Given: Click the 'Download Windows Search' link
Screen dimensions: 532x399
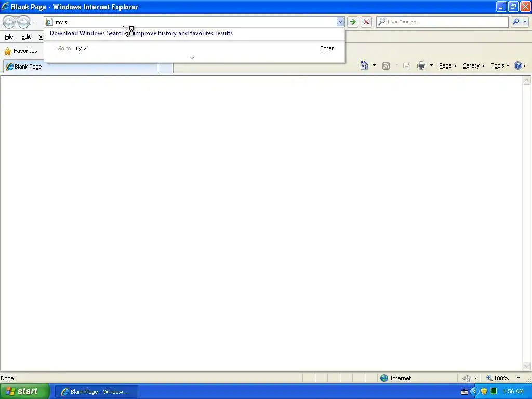Looking at the screenshot, I should pyautogui.click(x=141, y=33).
